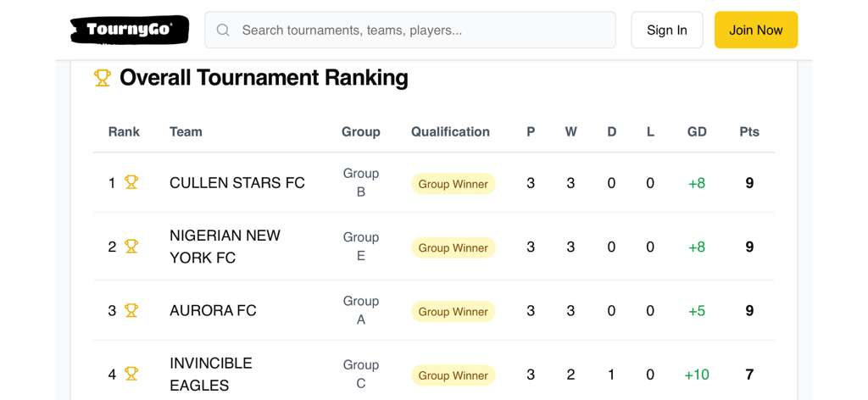Click the Pts column header
Viewport: 868px width, 400px height.
tap(748, 131)
